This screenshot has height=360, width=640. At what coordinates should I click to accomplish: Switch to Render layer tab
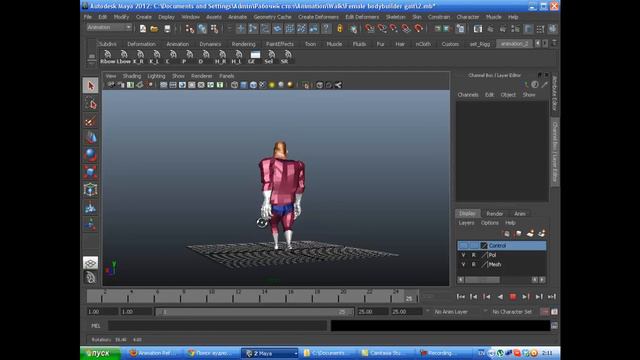click(494, 213)
